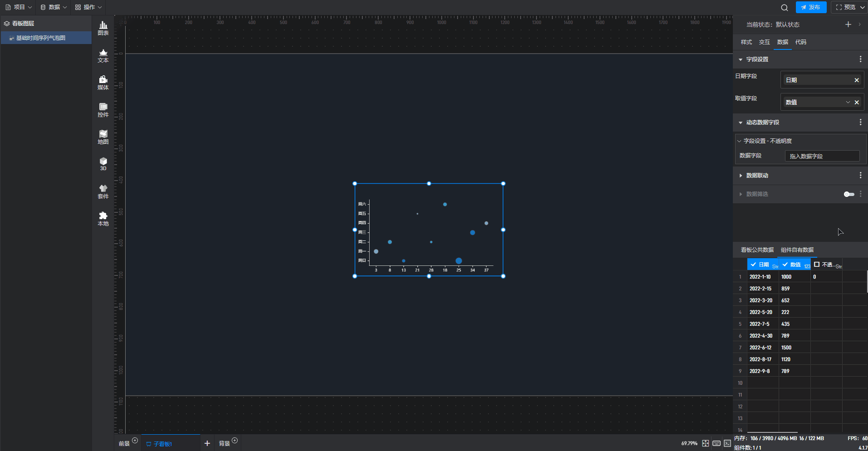Select the 背景 background button
868x451 pixels.
click(224, 444)
